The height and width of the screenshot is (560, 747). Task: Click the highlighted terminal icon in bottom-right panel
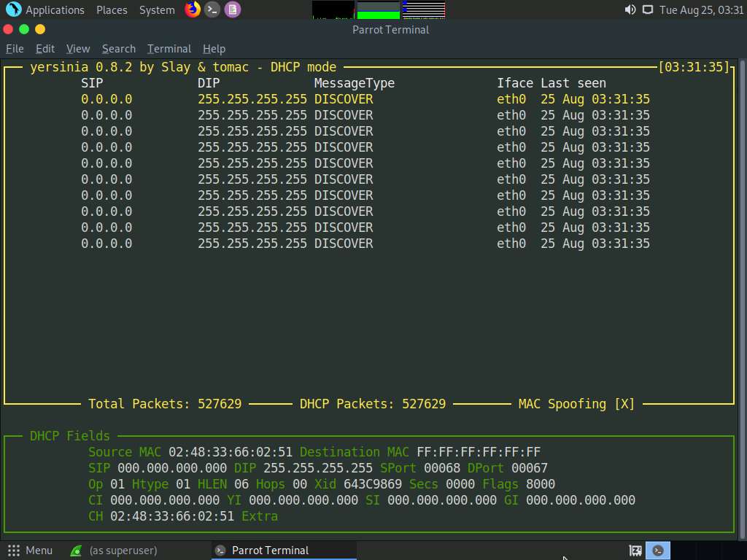(x=658, y=551)
